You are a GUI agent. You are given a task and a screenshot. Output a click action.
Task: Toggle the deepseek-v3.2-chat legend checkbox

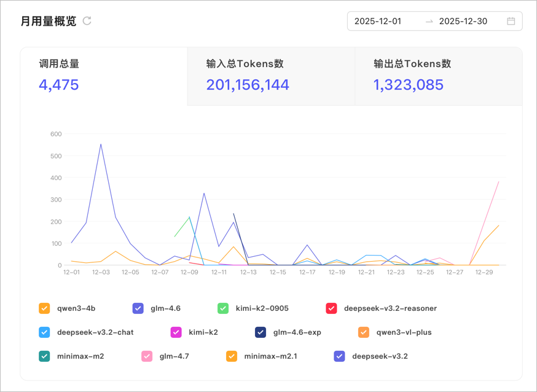(44, 332)
